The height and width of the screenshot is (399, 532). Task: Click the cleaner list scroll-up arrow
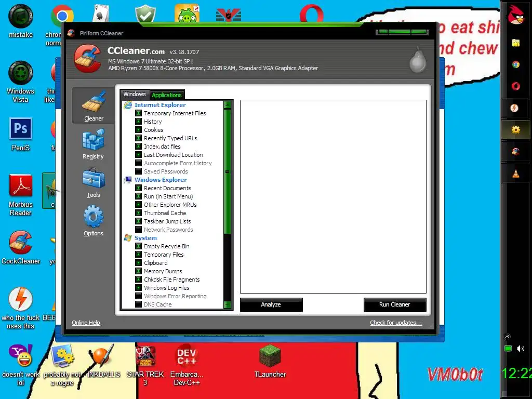coord(228,105)
